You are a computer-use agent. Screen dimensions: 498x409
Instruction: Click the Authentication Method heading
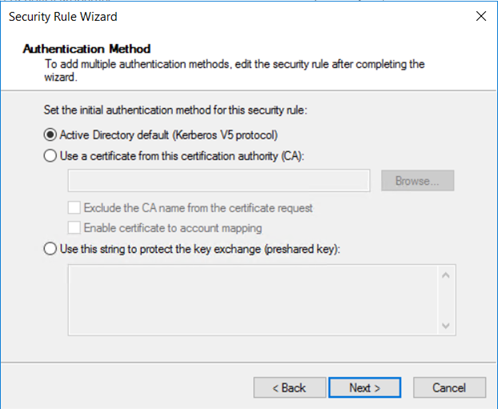click(87, 49)
